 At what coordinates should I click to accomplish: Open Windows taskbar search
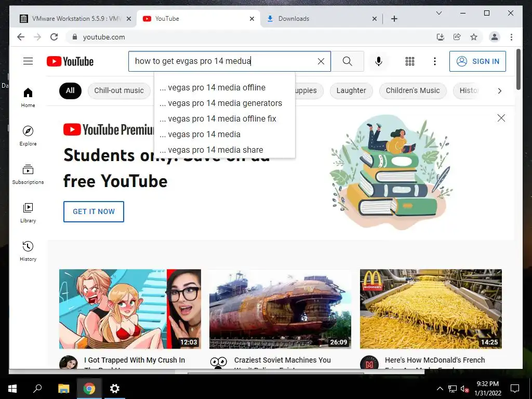pos(37,389)
